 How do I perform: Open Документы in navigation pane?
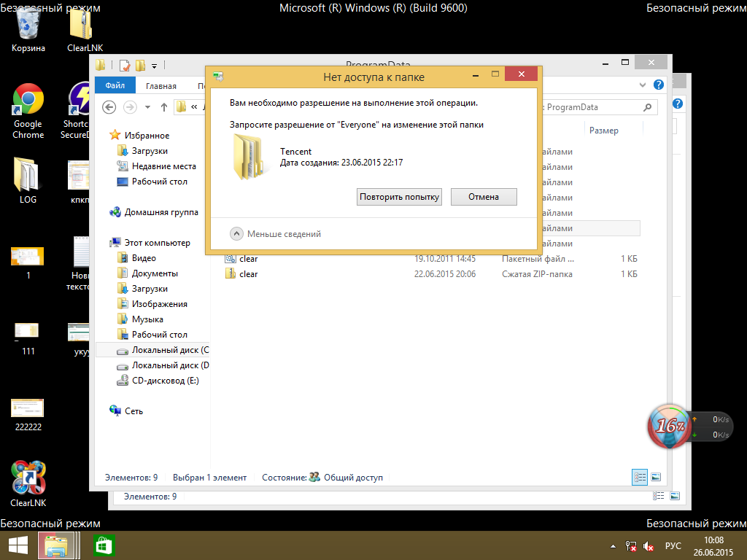[147, 273]
